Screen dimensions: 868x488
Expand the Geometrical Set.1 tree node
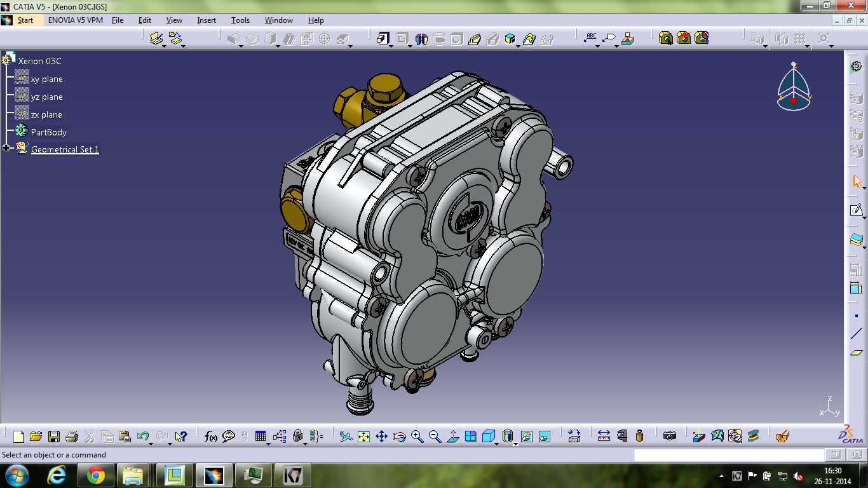pos(6,148)
